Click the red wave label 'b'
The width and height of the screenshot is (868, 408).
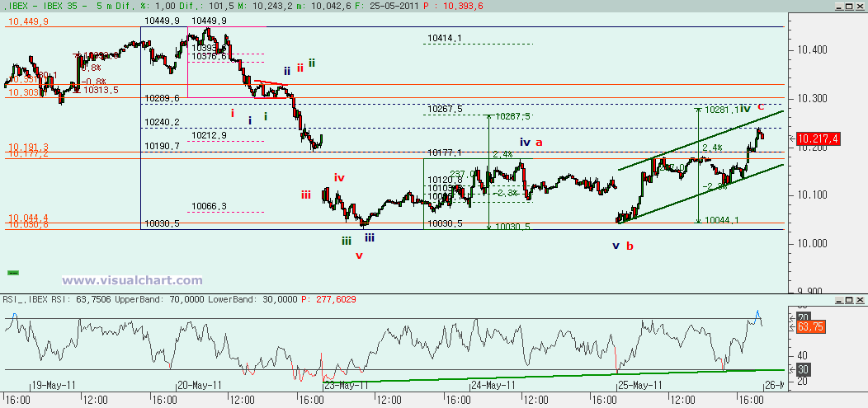(x=630, y=246)
